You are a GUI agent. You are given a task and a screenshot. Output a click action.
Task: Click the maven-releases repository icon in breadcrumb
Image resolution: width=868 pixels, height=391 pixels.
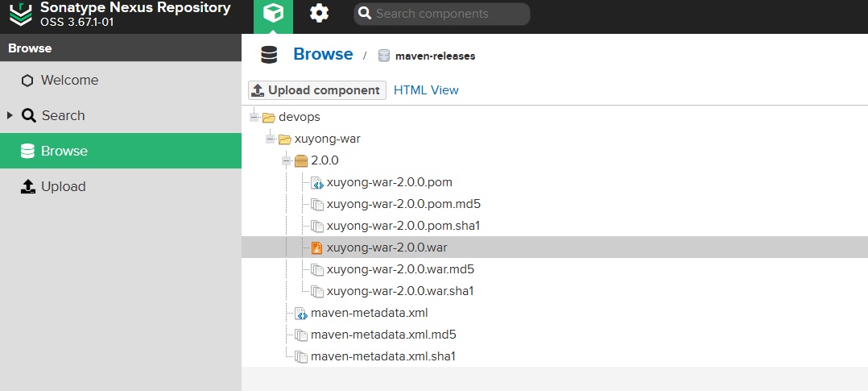tap(384, 56)
